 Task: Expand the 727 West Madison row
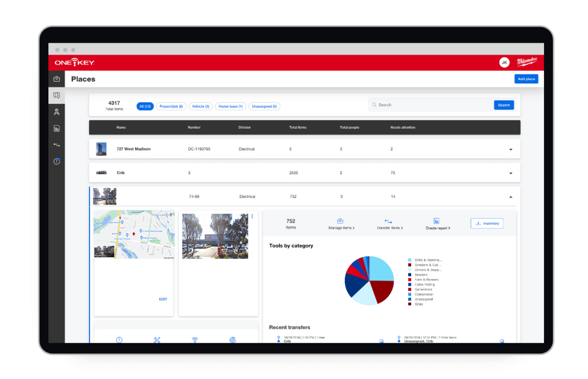511,149
